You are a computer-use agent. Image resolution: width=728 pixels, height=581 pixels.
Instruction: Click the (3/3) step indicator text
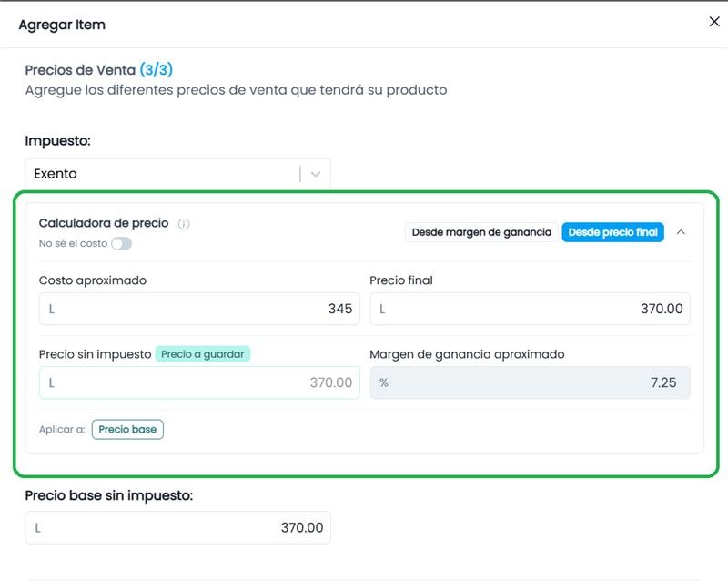[157, 70]
